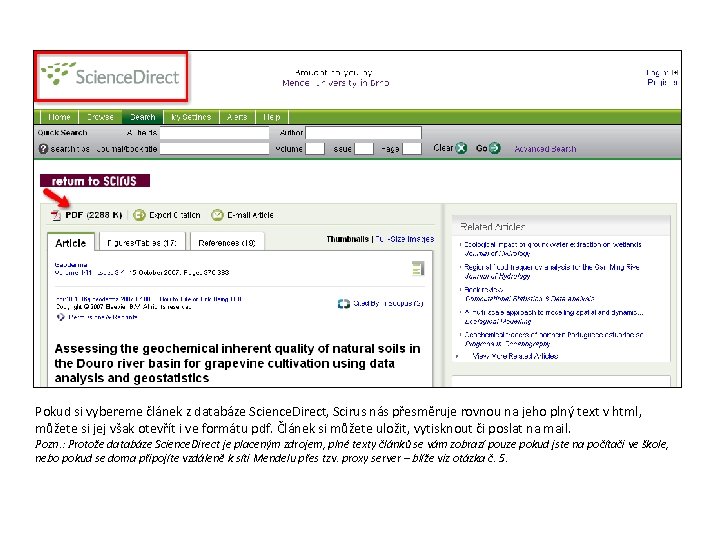Viewport: 720px width, 540px height.
Task: Open the PDF (2288 K) link
Action: point(94,215)
